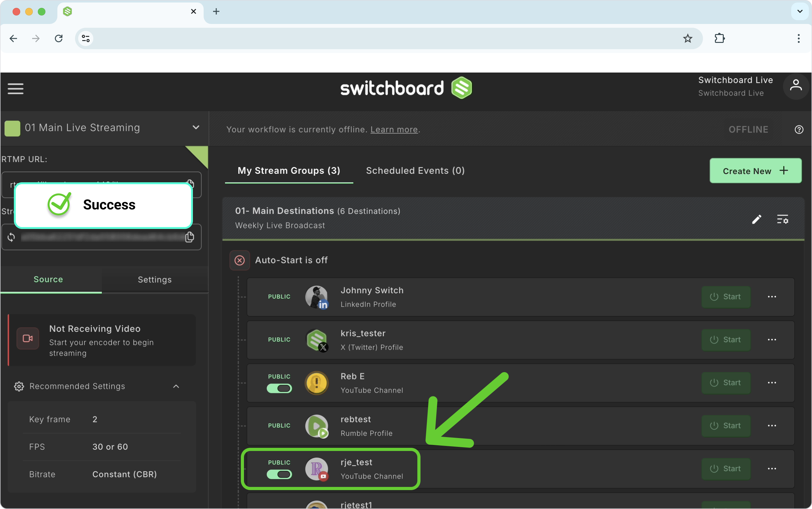Click the blurred stream key field
This screenshot has width=812, height=509.
(x=102, y=237)
